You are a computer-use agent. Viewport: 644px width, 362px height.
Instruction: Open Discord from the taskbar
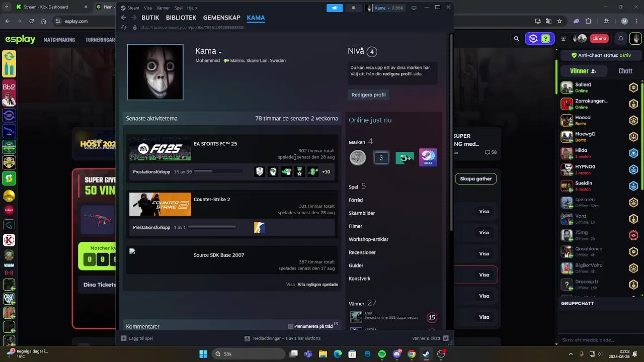pos(396,354)
